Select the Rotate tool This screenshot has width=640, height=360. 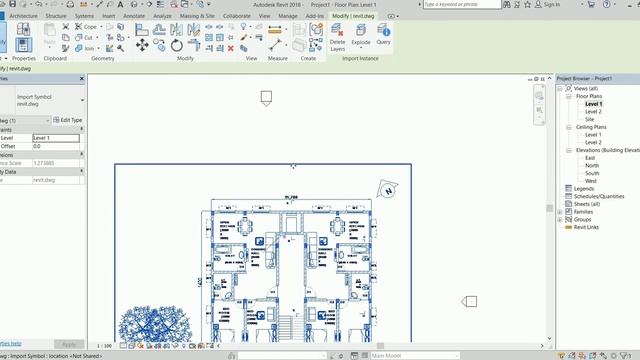tap(177, 45)
